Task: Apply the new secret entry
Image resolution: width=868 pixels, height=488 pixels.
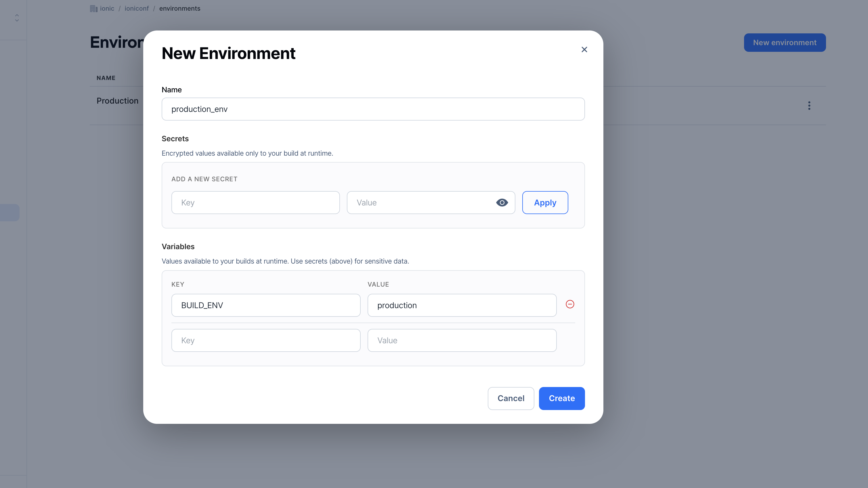Action: tap(545, 202)
